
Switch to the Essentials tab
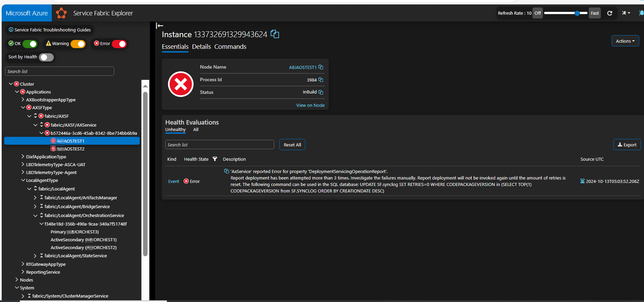pos(175,47)
